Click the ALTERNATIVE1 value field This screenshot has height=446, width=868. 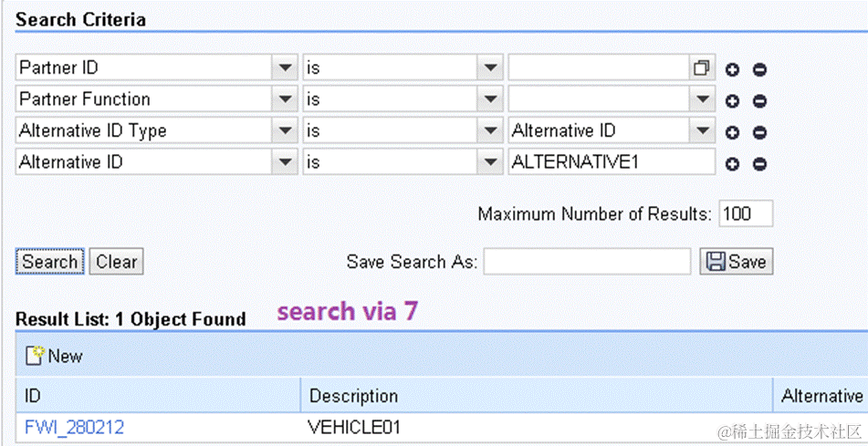(612, 162)
